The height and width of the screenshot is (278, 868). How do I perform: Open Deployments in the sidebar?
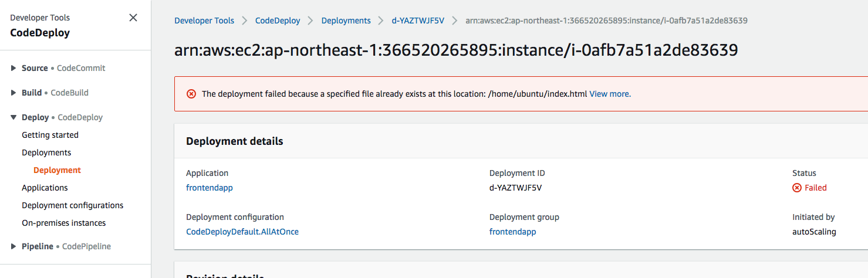coord(46,152)
